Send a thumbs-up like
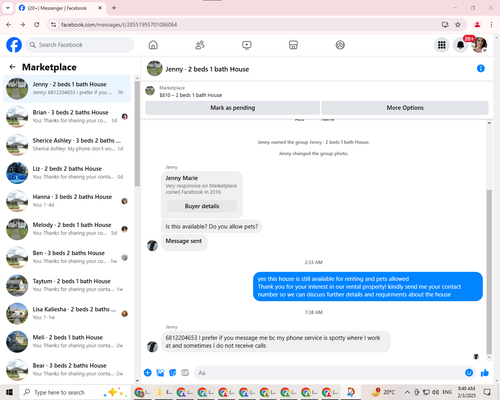The height and width of the screenshot is (400, 500). click(485, 373)
